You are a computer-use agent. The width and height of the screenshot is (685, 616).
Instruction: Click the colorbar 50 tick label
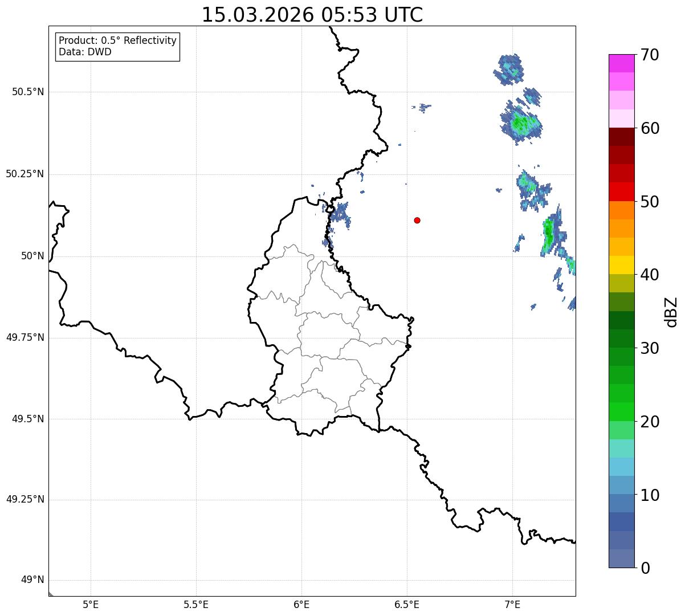[650, 202]
